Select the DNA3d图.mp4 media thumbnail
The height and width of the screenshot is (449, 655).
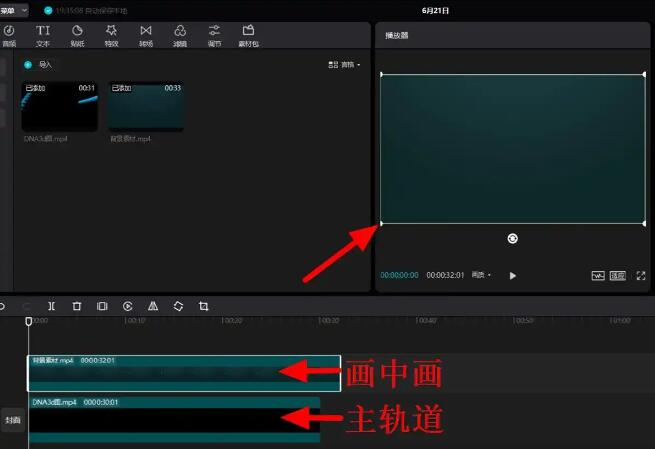pos(60,107)
